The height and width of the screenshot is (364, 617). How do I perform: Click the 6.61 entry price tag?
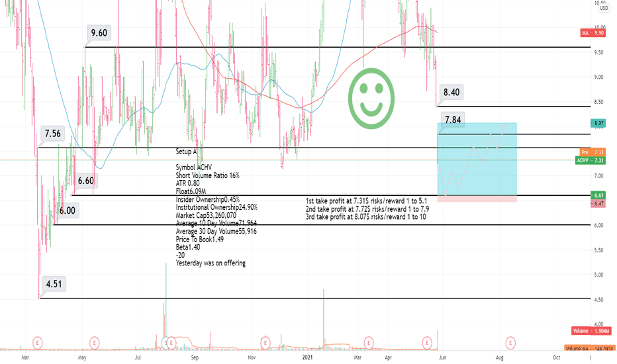[598, 195]
